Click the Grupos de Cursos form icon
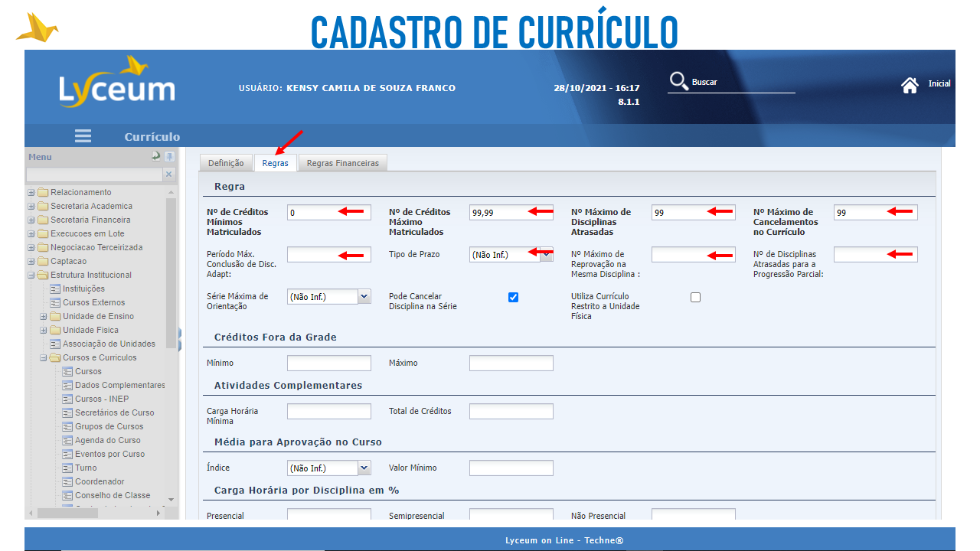Image resolution: width=980 pixels, height=551 pixels. (67, 427)
